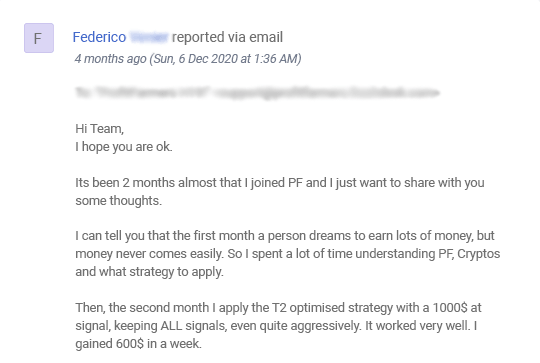
Task: Select the "Sun, 6 Dec 2020" date text
Action: point(196,59)
